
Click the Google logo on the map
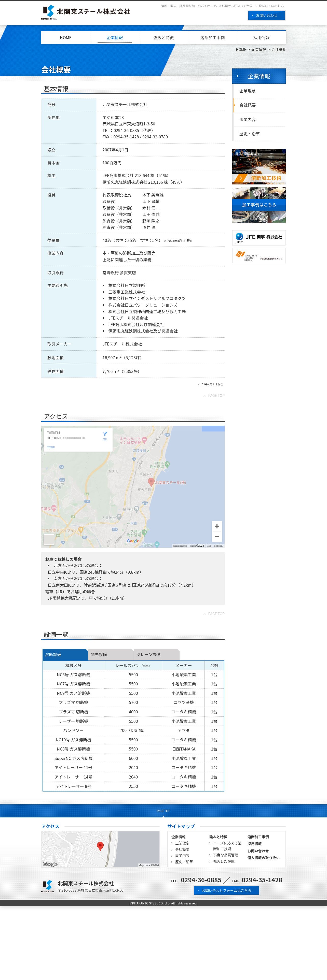pyautogui.click(x=133, y=541)
